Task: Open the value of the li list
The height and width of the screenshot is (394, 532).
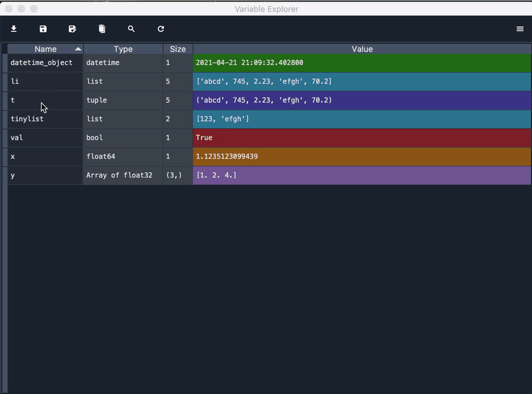Action: 263,81
